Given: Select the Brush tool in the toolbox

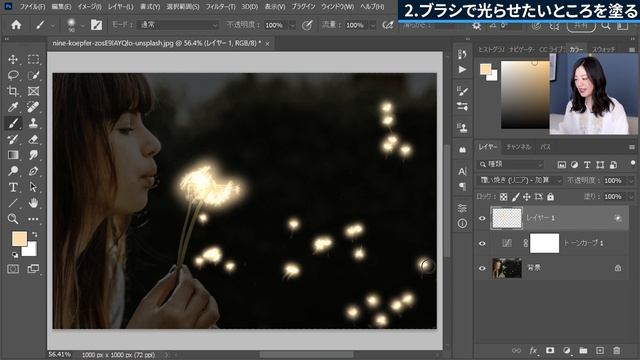Looking at the screenshot, I should click(13, 123).
